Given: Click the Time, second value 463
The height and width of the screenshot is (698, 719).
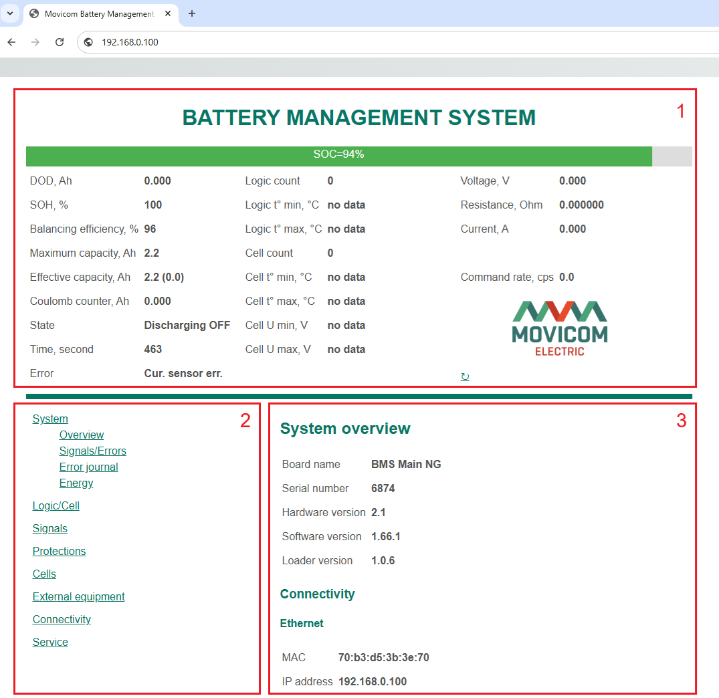Looking at the screenshot, I should [153, 349].
